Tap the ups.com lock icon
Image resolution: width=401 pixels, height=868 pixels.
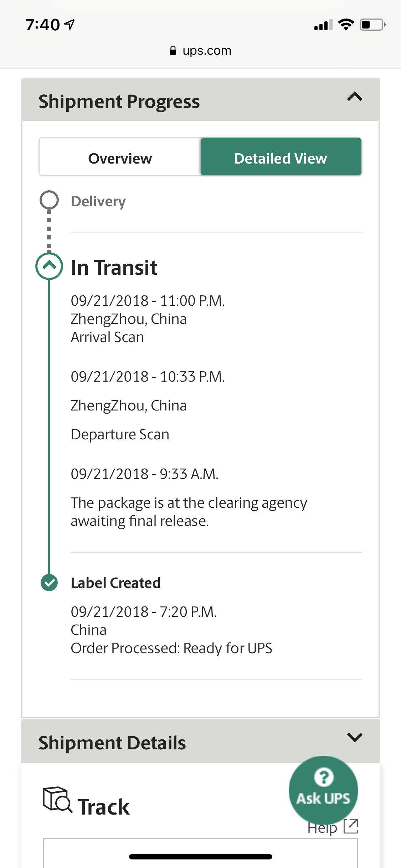(x=173, y=51)
